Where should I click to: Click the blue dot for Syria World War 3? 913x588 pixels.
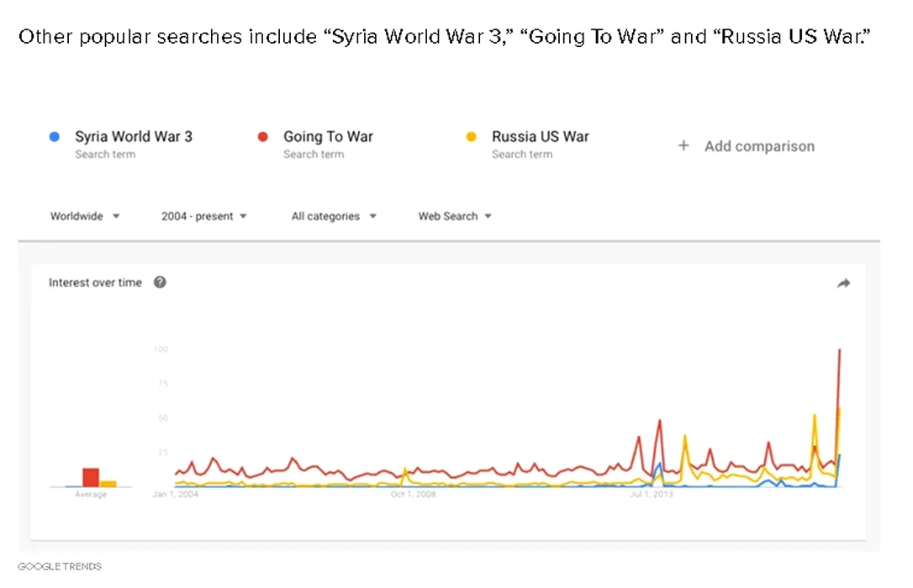(x=55, y=136)
